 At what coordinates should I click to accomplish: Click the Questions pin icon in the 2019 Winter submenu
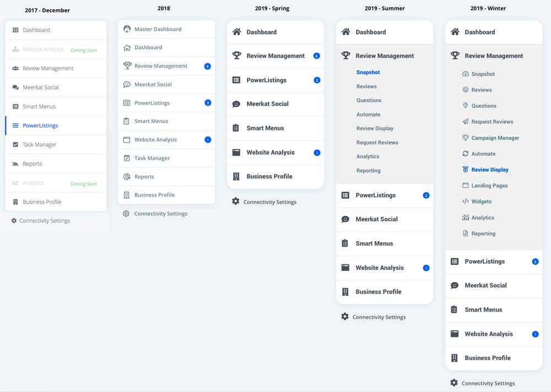pos(466,105)
